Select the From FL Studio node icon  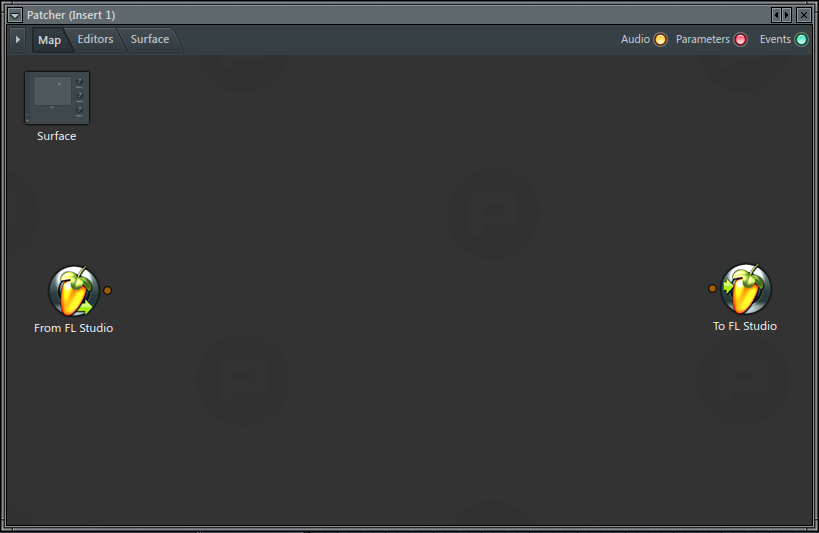click(74, 291)
